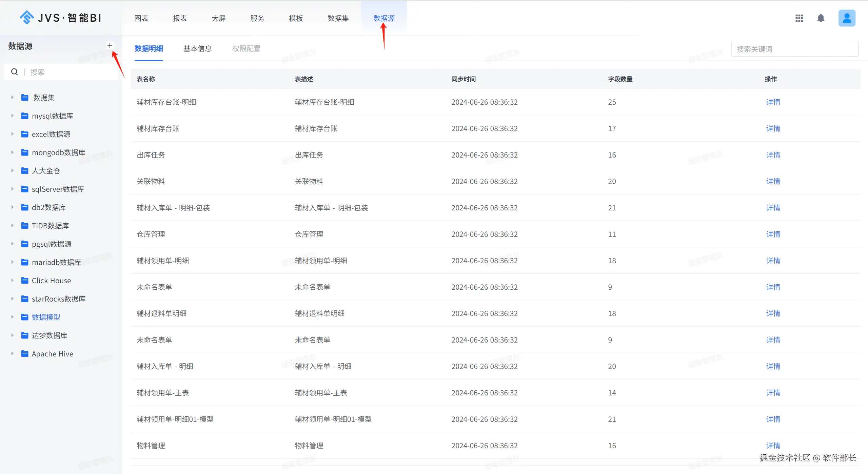
Task: Open 详情 for 辅材库存台账-明细 row
Action: coord(773,102)
